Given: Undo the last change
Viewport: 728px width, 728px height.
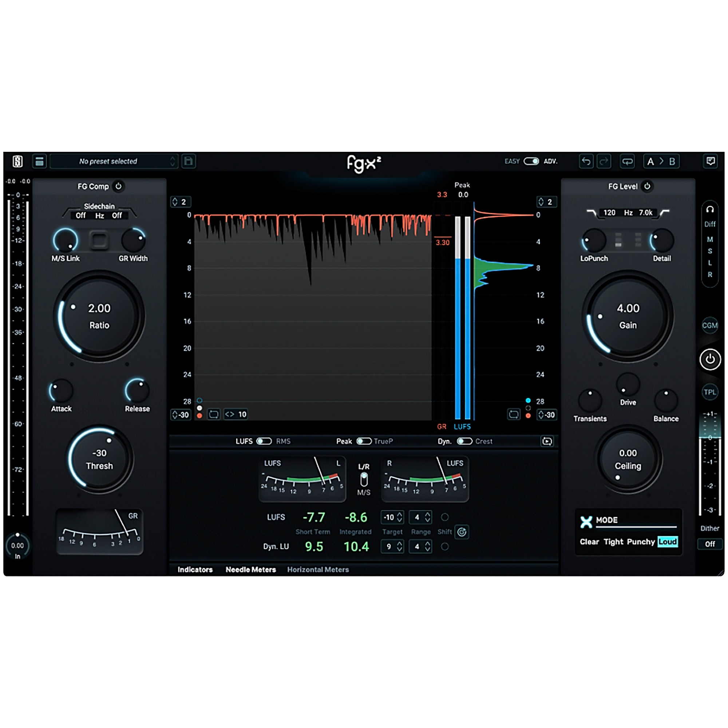Looking at the screenshot, I should coord(587,161).
